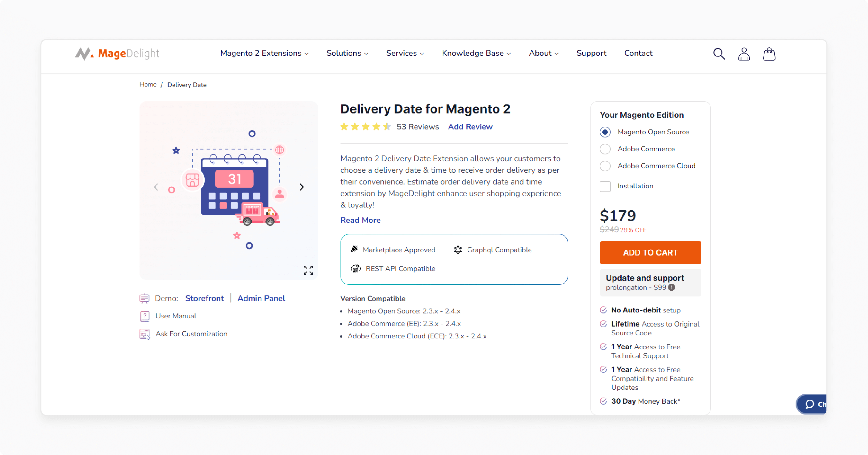The image size is (868, 455).
Task: Click the Ask For Customization icon
Action: point(145,334)
